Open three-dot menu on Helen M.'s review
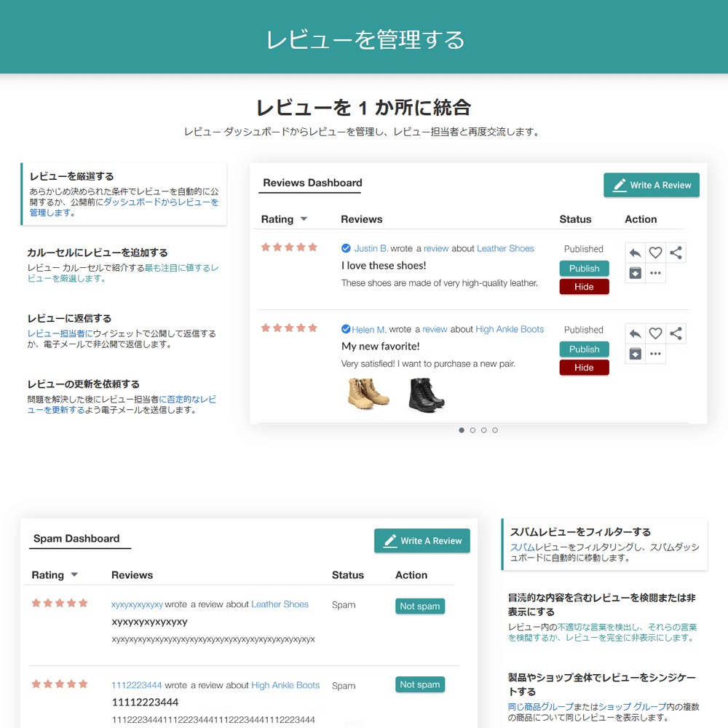The height and width of the screenshot is (728, 728). click(x=655, y=354)
